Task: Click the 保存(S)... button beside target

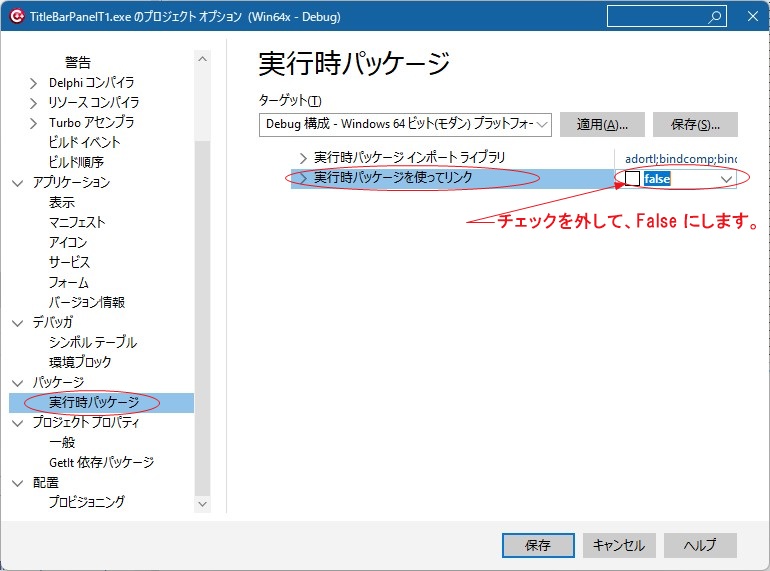Action: (695, 124)
